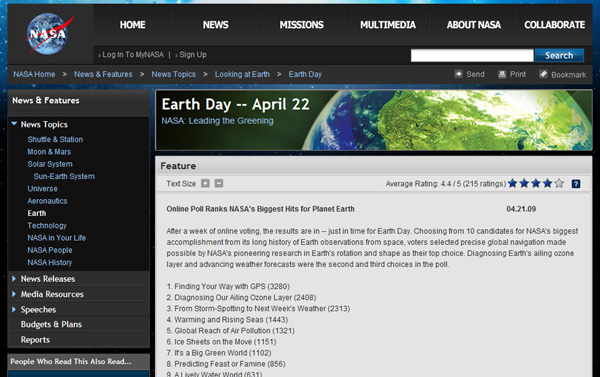Open the MULTIMEDIA menu item
The height and width of the screenshot is (377, 600).
pyautogui.click(x=388, y=25)
